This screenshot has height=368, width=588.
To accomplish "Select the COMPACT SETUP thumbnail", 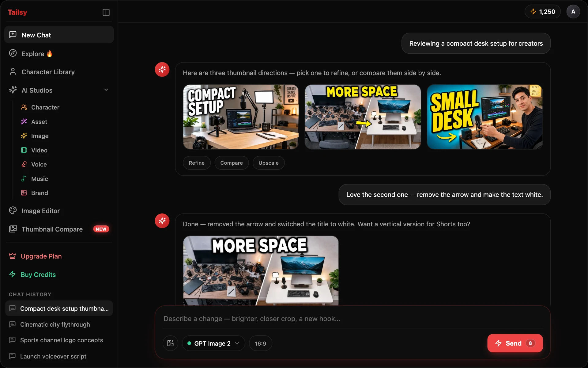I will click(x=241, y=117).
